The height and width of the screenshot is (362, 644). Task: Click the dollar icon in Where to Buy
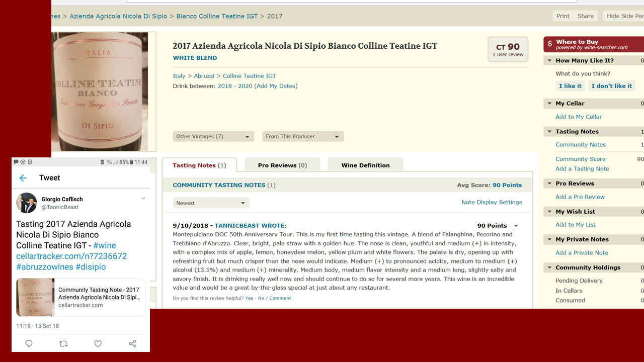[550, 44]
